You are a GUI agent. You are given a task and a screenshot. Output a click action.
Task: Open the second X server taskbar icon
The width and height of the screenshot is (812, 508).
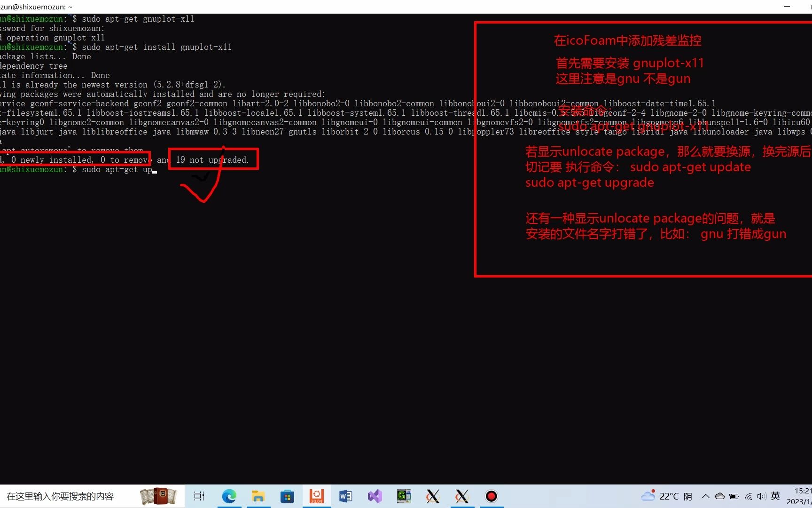(462, 496)
